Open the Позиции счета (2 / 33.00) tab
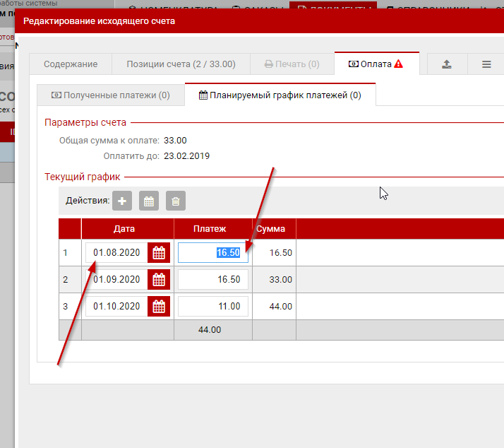 point(181,64)
